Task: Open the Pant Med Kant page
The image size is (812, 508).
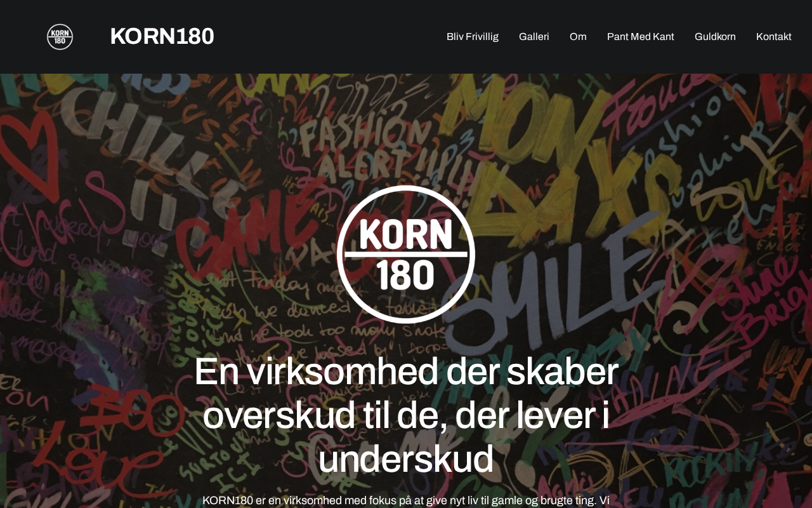Action: click(x=641, y=37)
